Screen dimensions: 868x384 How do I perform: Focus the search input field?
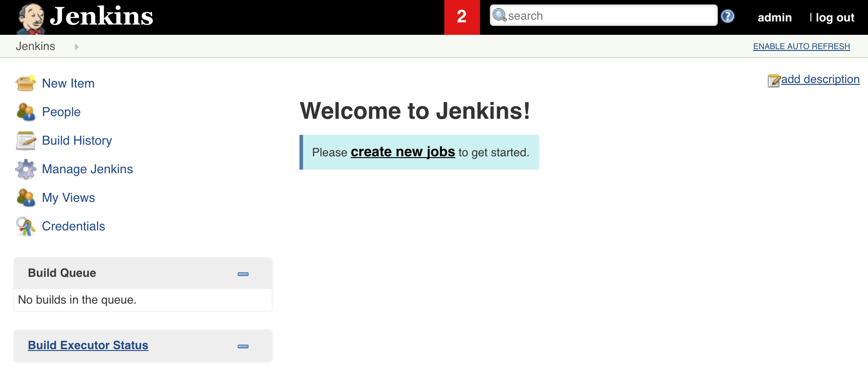[603, 15]
